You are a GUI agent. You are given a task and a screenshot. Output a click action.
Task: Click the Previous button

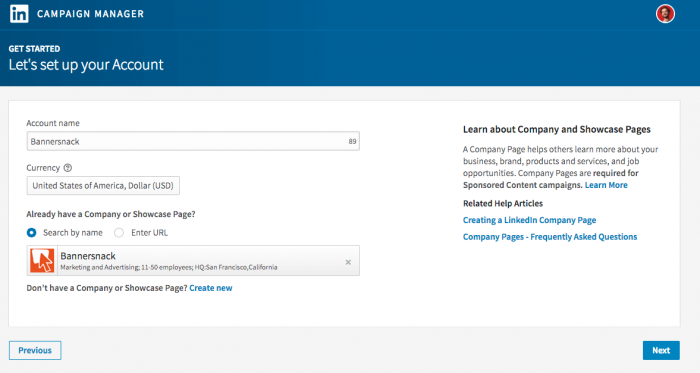click(35, 350)
